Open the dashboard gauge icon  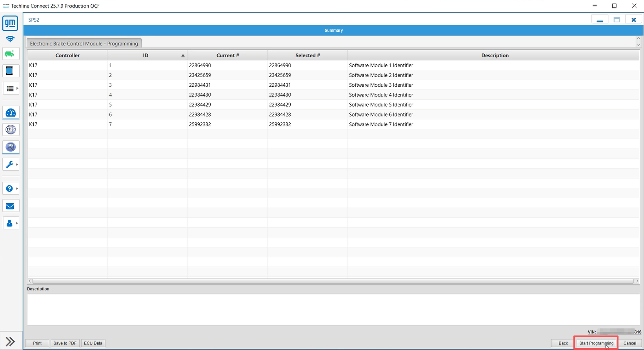coord(11,113)
